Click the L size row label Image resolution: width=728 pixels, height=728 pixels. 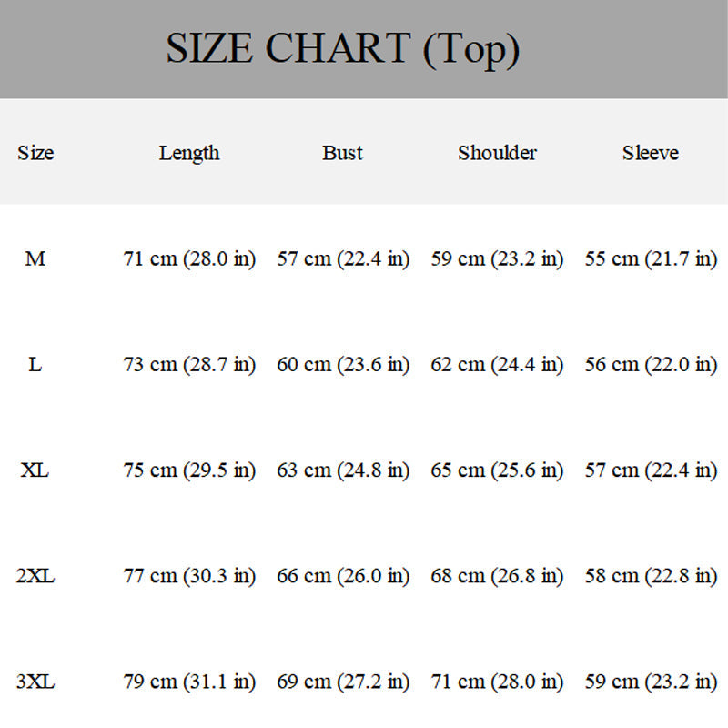tap(35, 365)
